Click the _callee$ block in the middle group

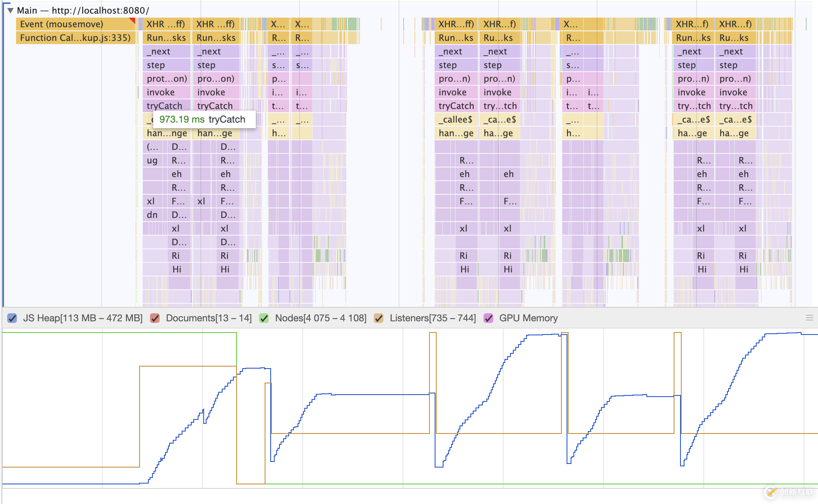point(456,119)
